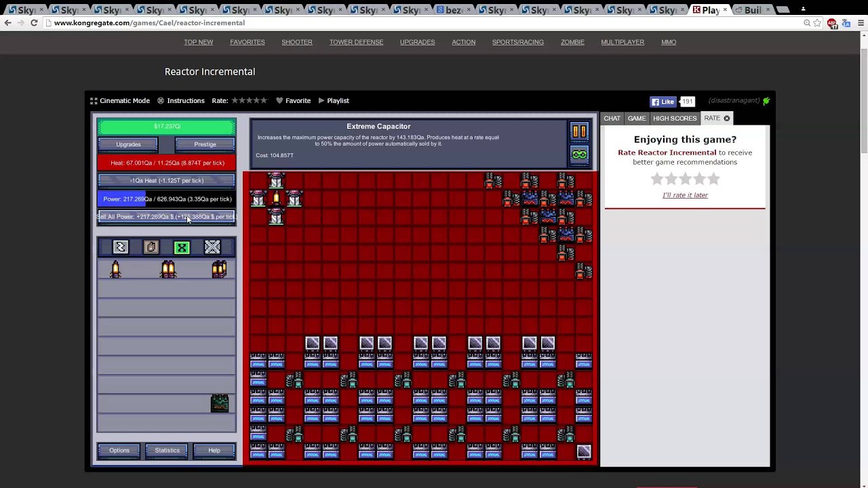Select the green highlighted experimental parts category
Image resolution: width=868 pixels, height=488 pixels.
(182, 247)
